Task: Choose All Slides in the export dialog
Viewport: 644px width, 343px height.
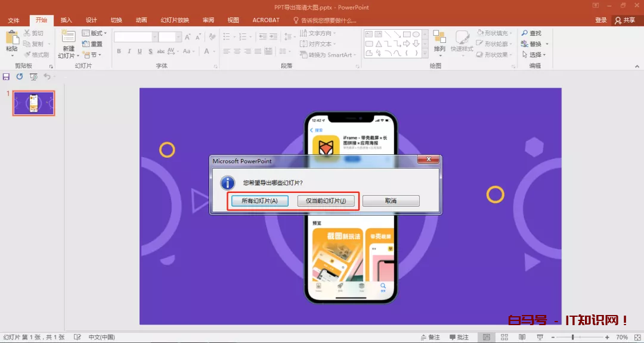Action: pos(259,201)
